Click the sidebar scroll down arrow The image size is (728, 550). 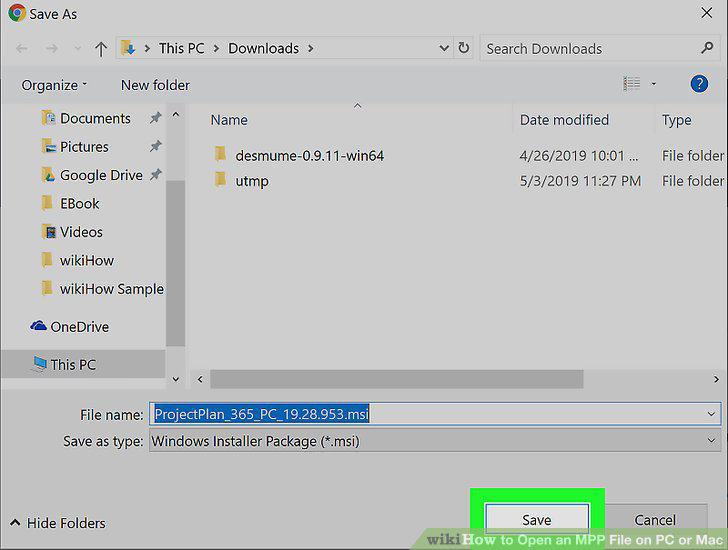point(176,379)
